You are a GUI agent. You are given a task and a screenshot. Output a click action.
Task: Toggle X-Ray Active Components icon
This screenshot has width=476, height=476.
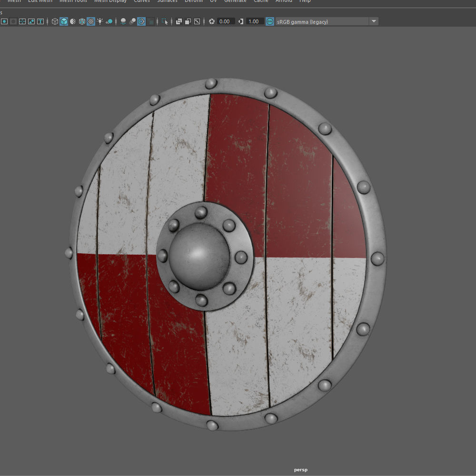pos(188,21)
